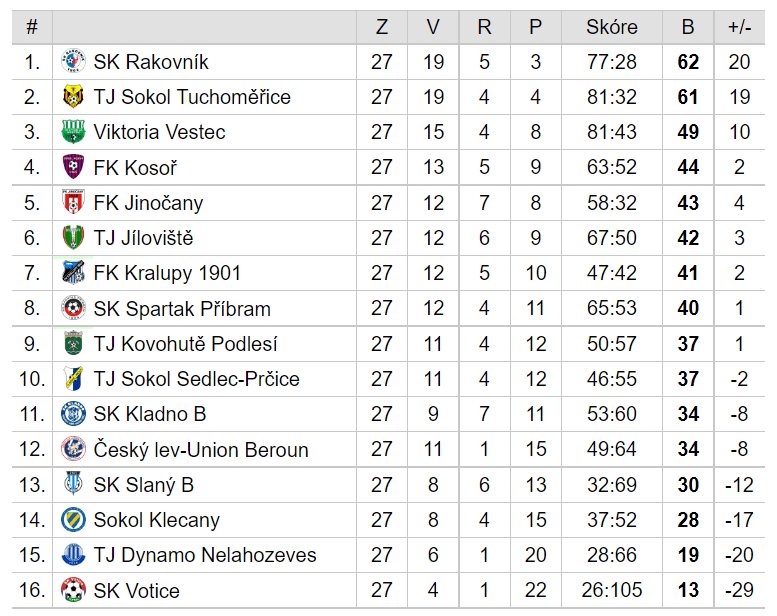The image size is (777, 616).
Task: Sort by the Skóre column header
Action: [611, 27]
